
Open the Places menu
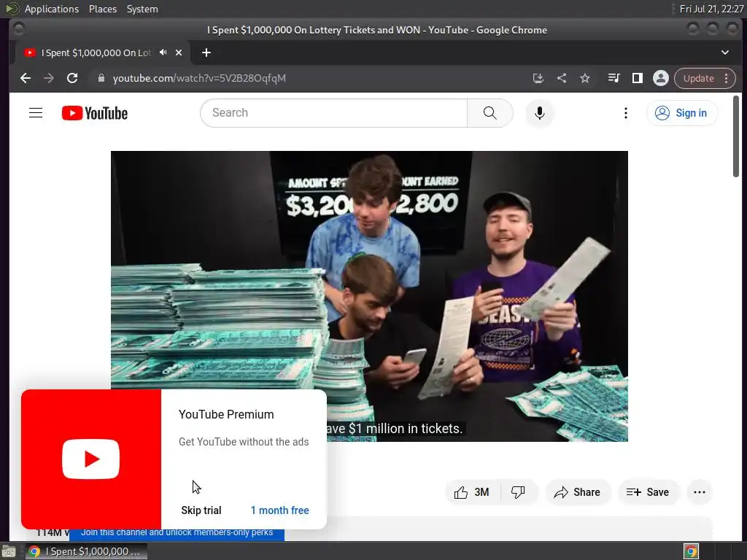(103, 9)
